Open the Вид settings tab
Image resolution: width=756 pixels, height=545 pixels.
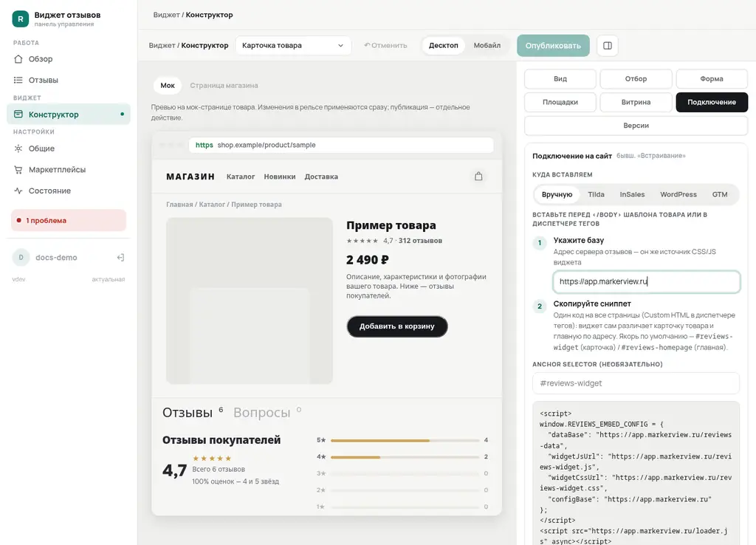point(560,78)
